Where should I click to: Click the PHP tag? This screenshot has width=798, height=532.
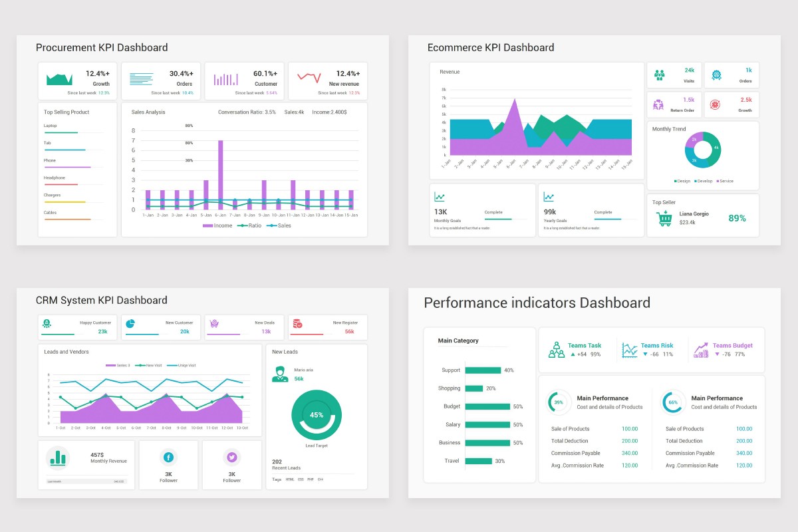[311, 479]
